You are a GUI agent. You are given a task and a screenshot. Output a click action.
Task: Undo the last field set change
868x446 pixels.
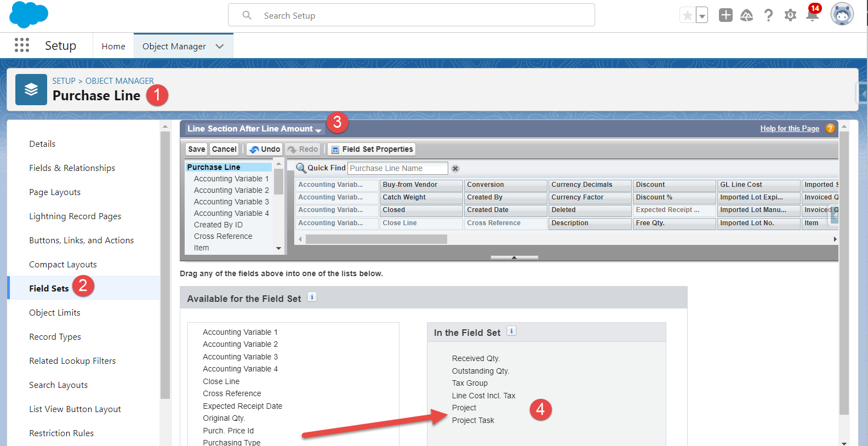pos(265,149)
